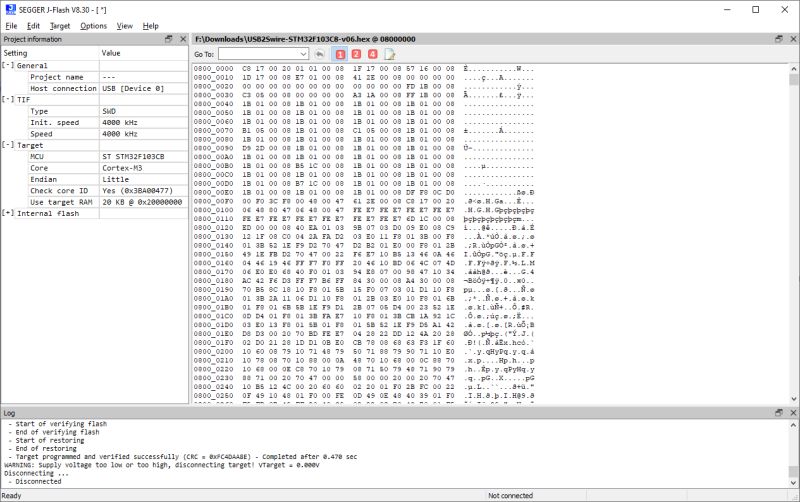Click the supply voltage WARNING log line

162,465
